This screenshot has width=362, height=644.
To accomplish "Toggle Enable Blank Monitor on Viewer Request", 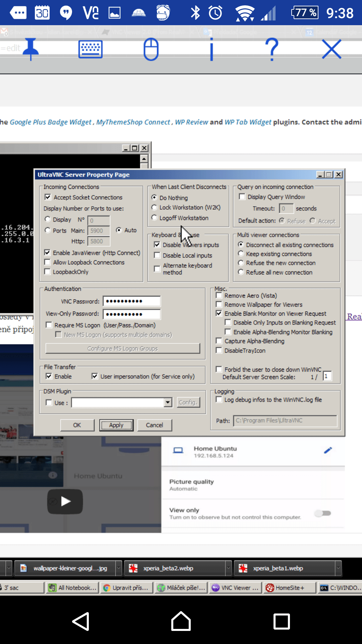I will (219, 313).
